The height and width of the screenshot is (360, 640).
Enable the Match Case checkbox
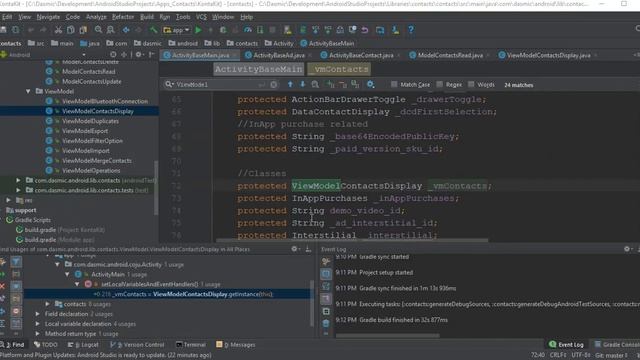click(x=394, y=84)
